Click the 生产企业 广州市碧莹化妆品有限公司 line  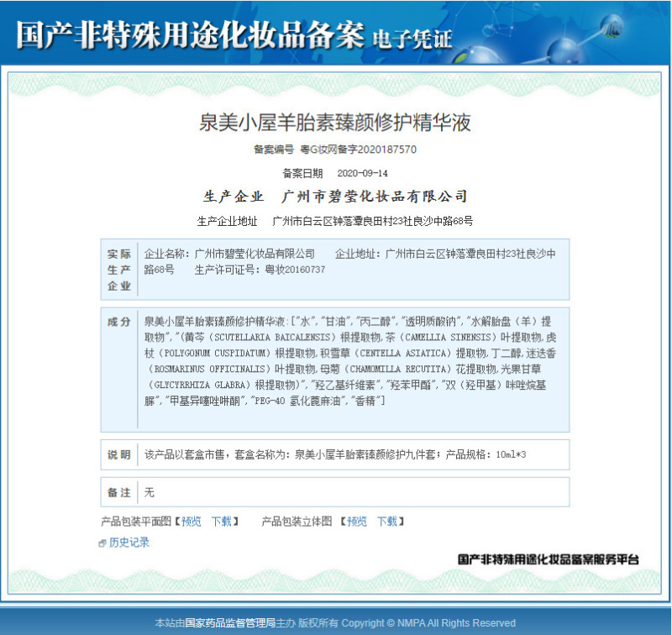point(335,197)
